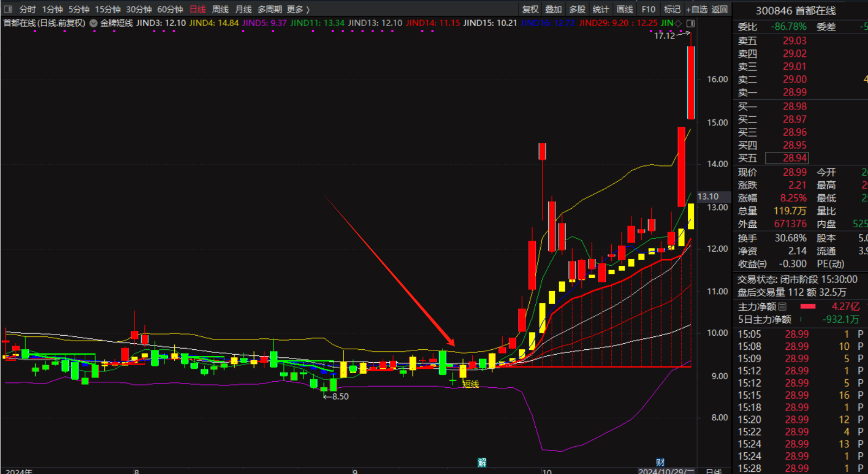The width and height of the screenshot is (868, 474).
Task: Expand the 更多 period options
Action: (298, 9)
